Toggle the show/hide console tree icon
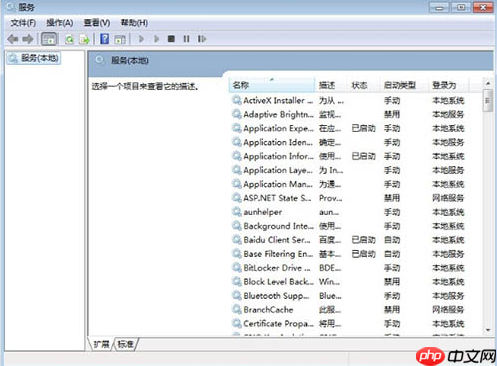Viewport: 497px width, 366px height. tap(49, 39)
